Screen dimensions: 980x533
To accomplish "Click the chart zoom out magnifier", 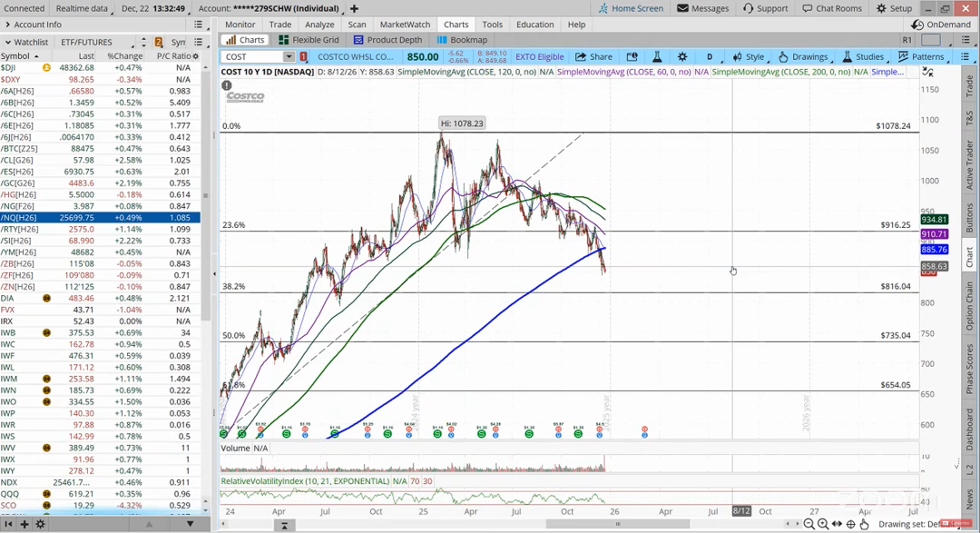I will point(808,524).
